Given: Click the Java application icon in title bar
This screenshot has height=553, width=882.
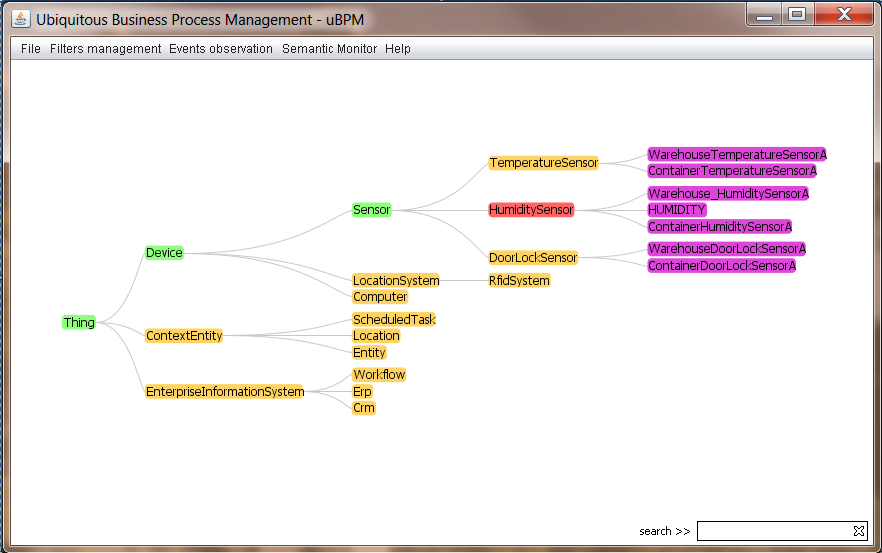Looking at the screenshot, I should tap(21, 18).
